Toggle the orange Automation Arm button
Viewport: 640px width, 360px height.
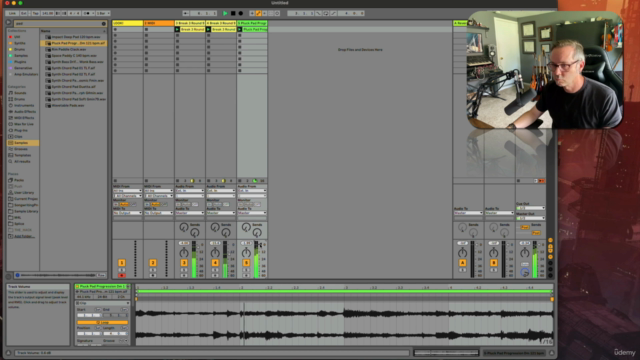click(258, 13)
